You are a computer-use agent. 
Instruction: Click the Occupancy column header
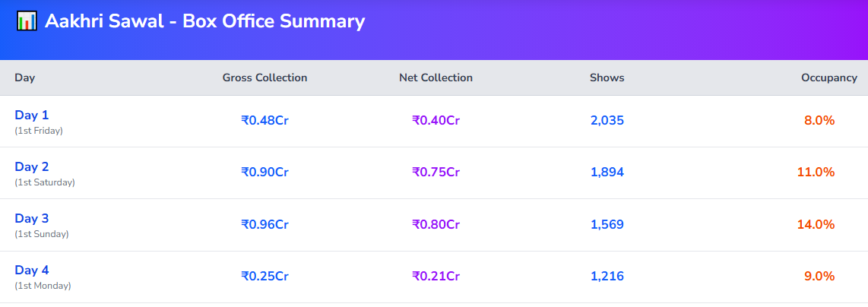click(x=829, y=78)
